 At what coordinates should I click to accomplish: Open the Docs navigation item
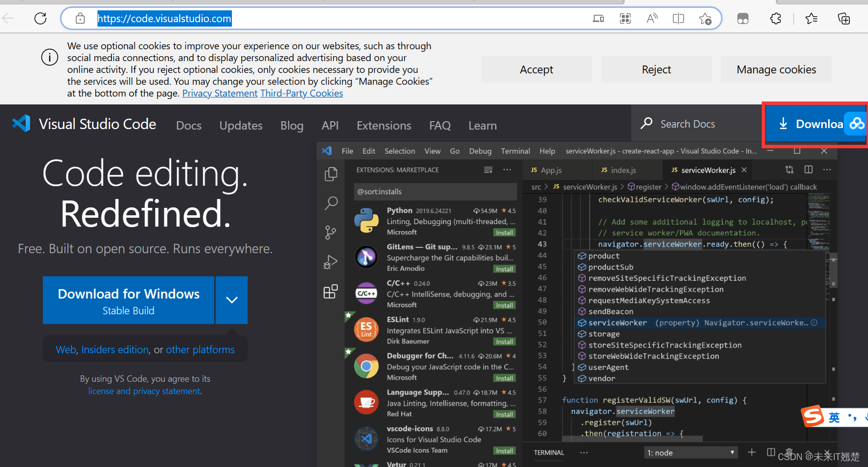[x=189, y=126]
